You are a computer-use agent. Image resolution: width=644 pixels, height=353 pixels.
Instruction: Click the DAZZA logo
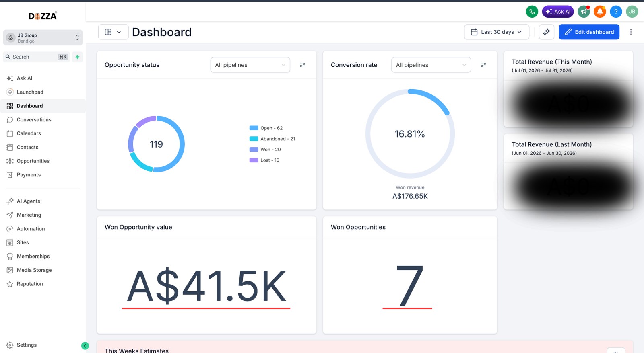point(43,16)
